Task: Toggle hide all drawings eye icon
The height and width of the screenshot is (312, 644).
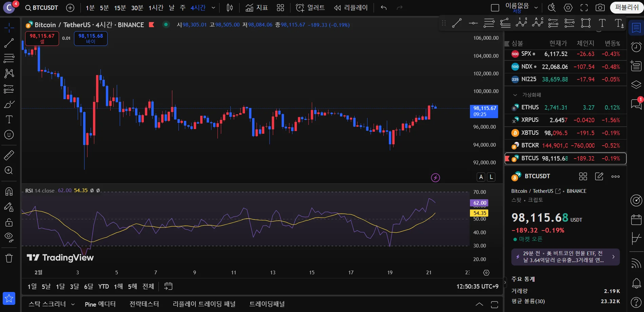Action: coord(9,237)
